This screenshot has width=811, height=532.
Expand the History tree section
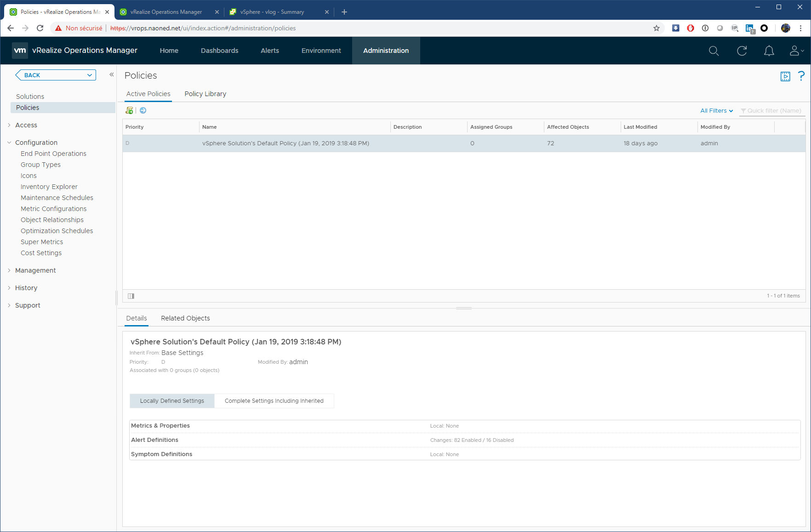[9, 288]
